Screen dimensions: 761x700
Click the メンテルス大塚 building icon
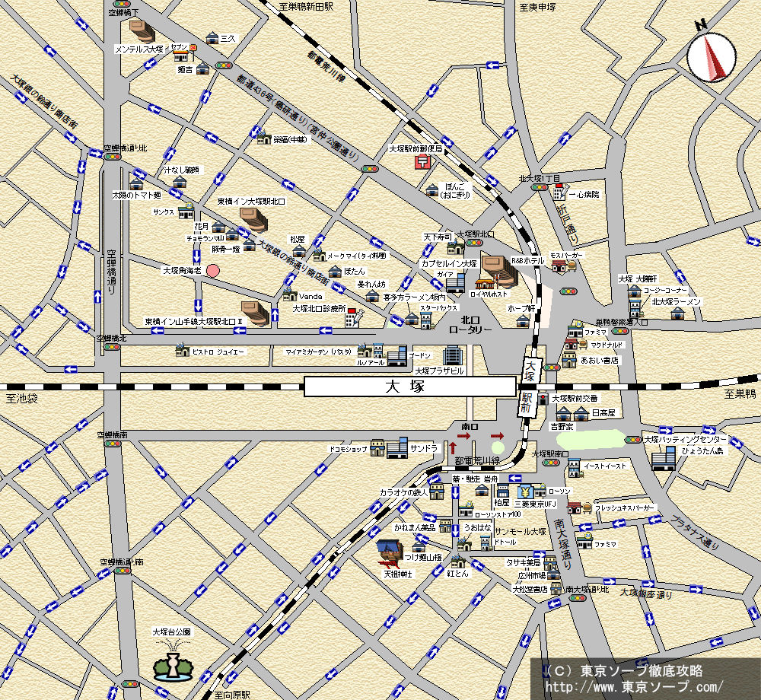click(x=142, y=31)
